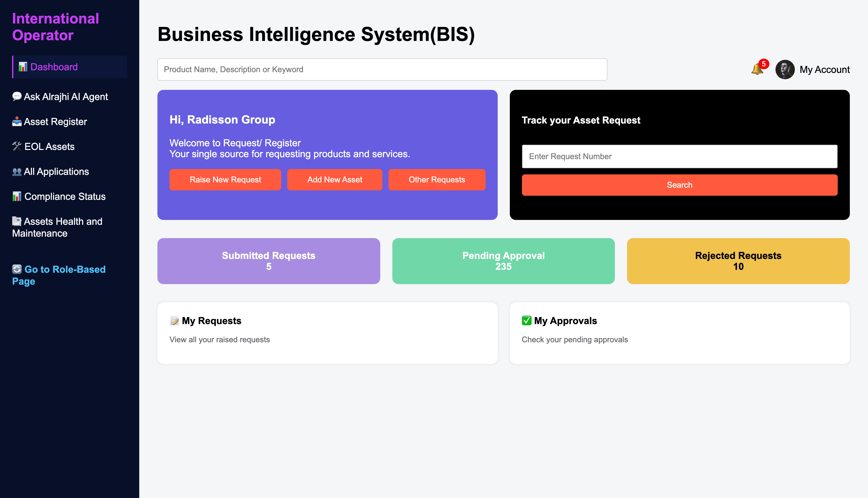
Task: Click the All Applications people icon
Action: (17, 171)
